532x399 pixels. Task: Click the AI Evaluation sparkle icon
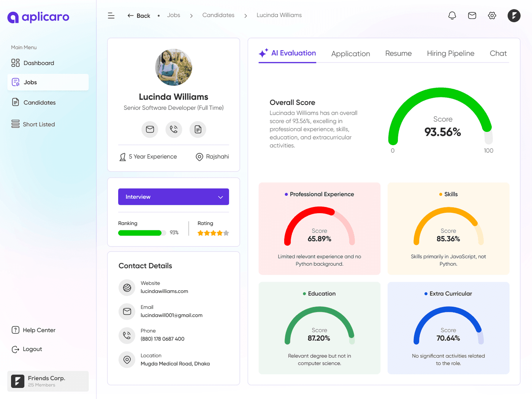click(x=264, y=53)
